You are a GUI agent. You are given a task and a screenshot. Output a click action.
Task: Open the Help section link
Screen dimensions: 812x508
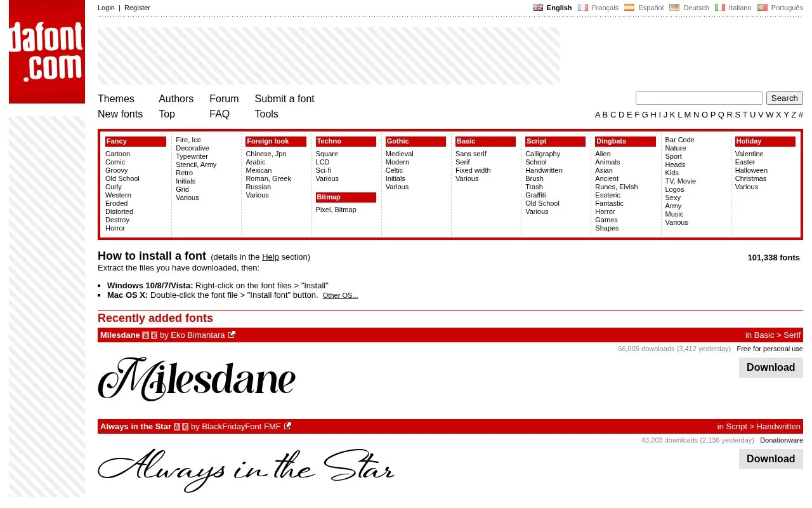[x=270, y=257]
